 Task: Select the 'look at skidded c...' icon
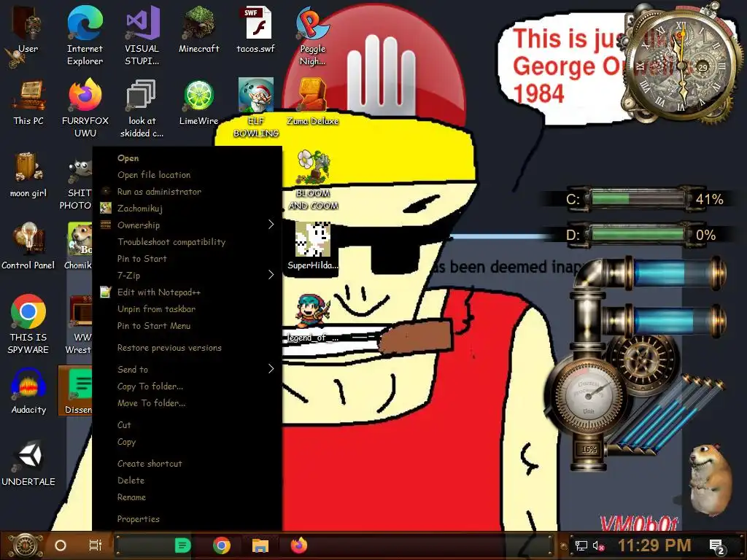tap(142, 106)
